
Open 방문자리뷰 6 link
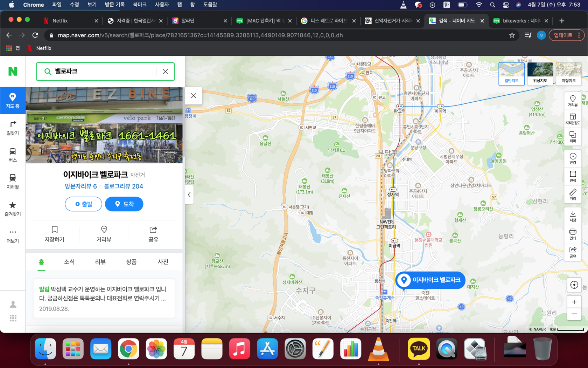[80, 186]
